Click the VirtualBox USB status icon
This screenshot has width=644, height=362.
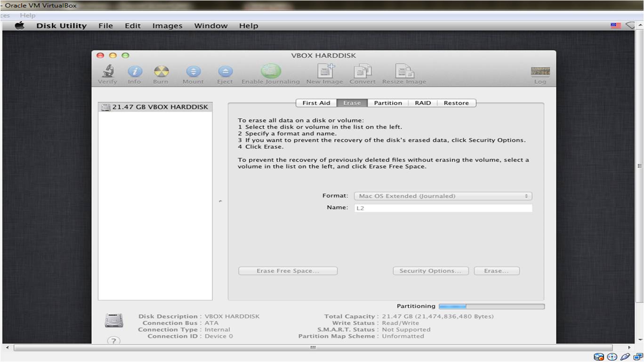coord(625,357)
